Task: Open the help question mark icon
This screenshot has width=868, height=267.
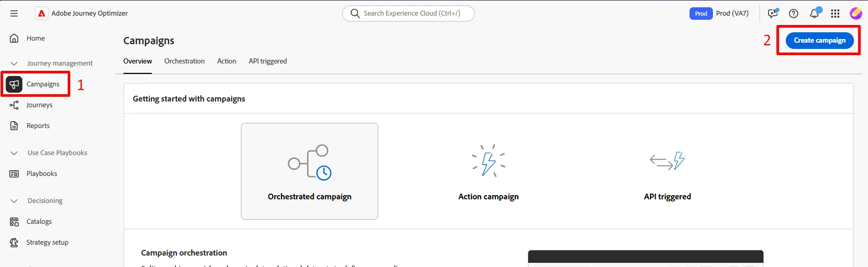Action: (794, 14)
